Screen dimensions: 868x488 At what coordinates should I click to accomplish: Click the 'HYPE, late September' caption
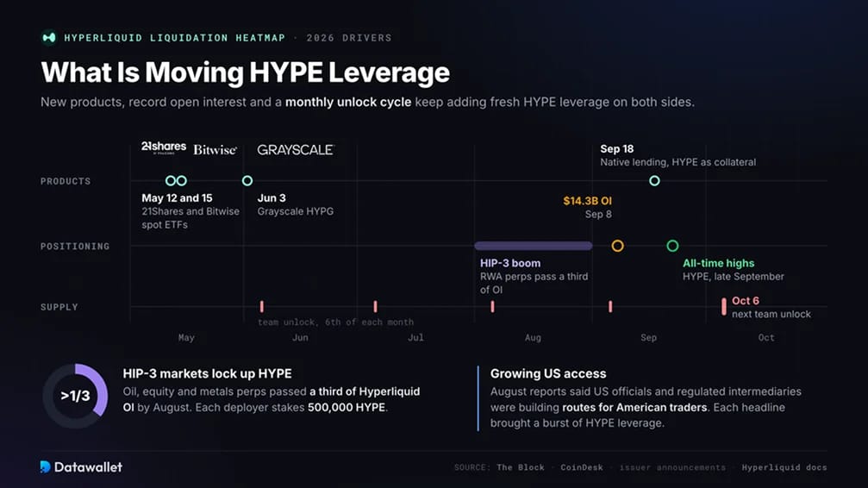click(734, 277)
